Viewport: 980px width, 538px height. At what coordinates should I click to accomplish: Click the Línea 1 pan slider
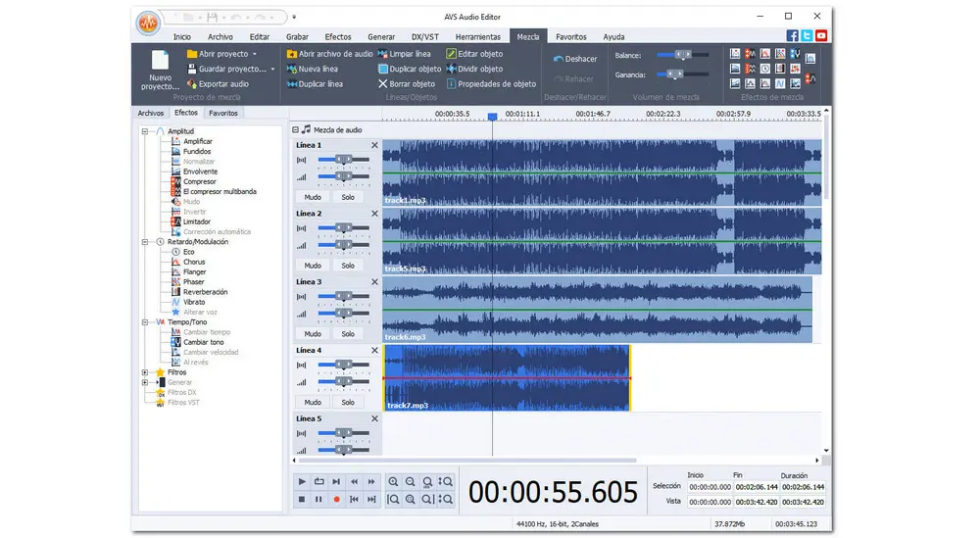pos(343,160)
